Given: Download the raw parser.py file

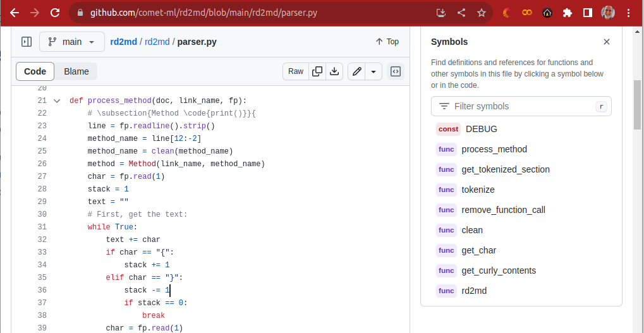Looking at the screenshot, I should click(334, 71).
